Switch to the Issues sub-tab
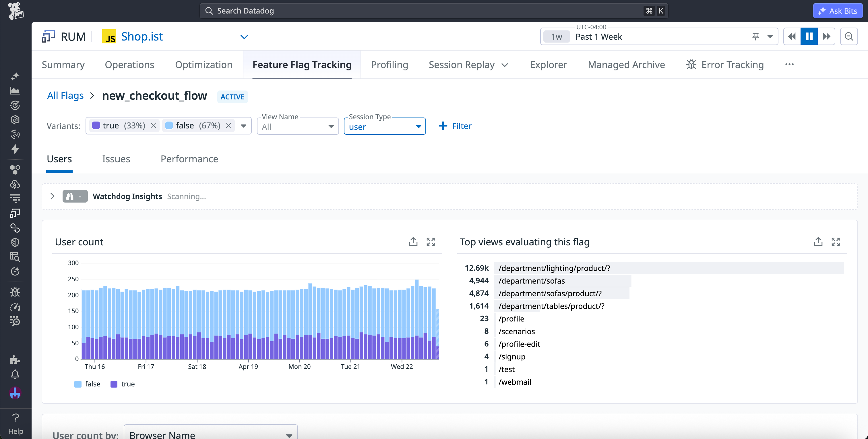 [x=116, y=159]
